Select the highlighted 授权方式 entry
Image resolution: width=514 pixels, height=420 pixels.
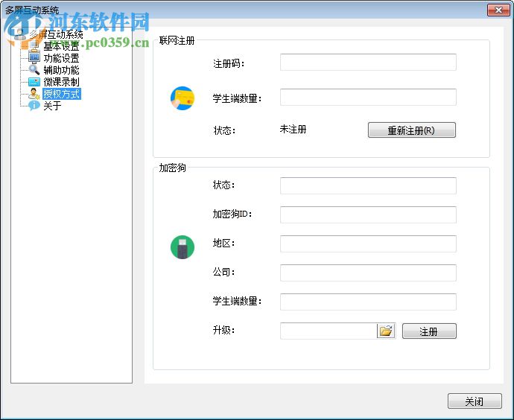pyautogui.click(x=61, y=94)
